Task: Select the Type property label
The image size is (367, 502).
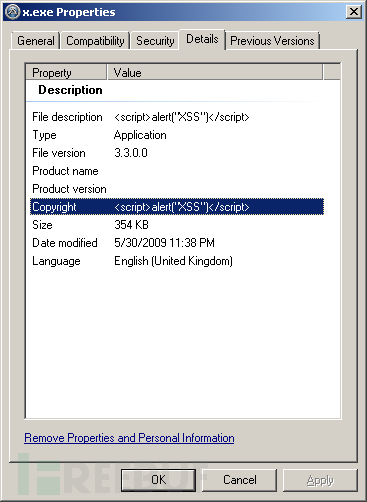Action: (44, 135)
